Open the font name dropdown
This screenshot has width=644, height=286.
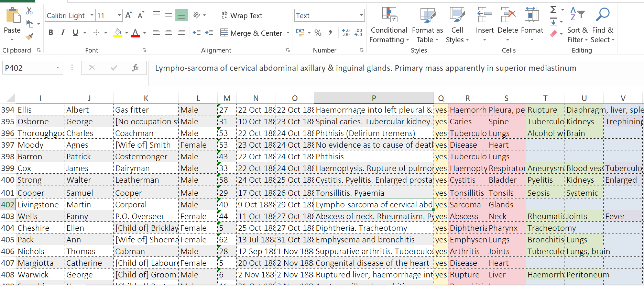coord(92,15)
